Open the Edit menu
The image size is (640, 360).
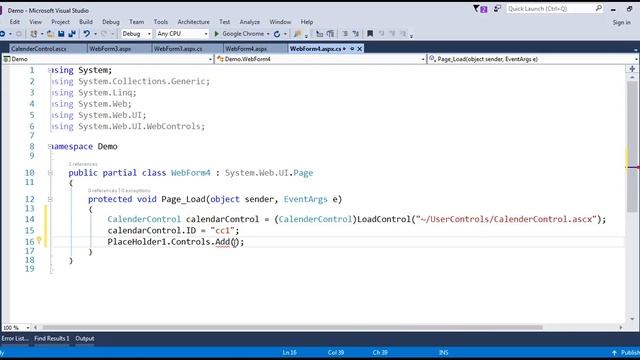coord(15,22)
